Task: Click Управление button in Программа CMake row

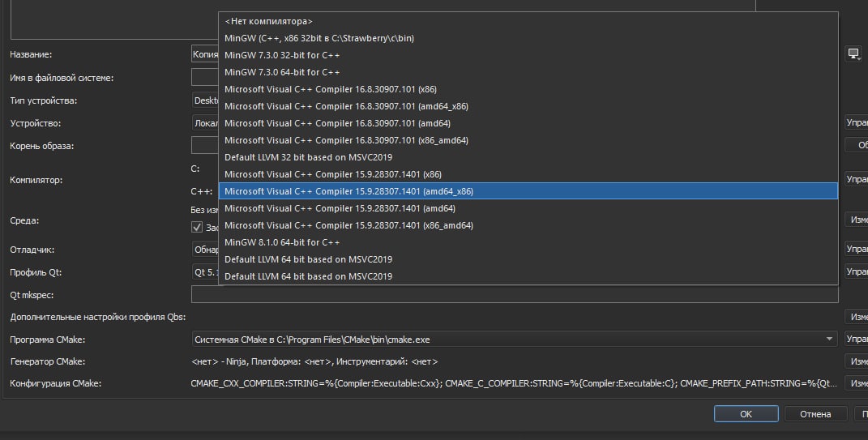Action: (857, 339)
